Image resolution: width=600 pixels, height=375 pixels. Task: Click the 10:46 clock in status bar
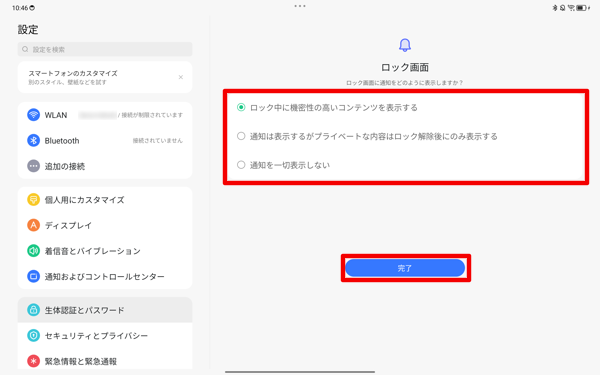[x=20, y=8]
